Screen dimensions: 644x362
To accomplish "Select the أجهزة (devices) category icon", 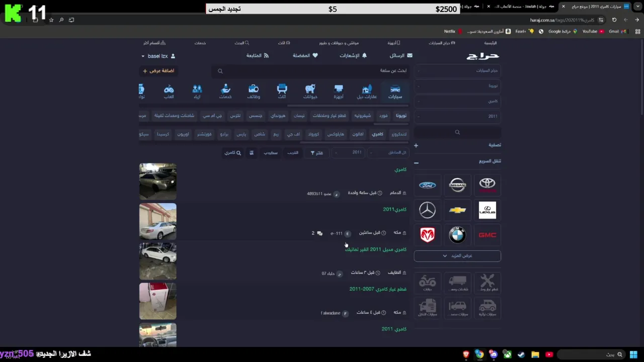I will (339, 92).
